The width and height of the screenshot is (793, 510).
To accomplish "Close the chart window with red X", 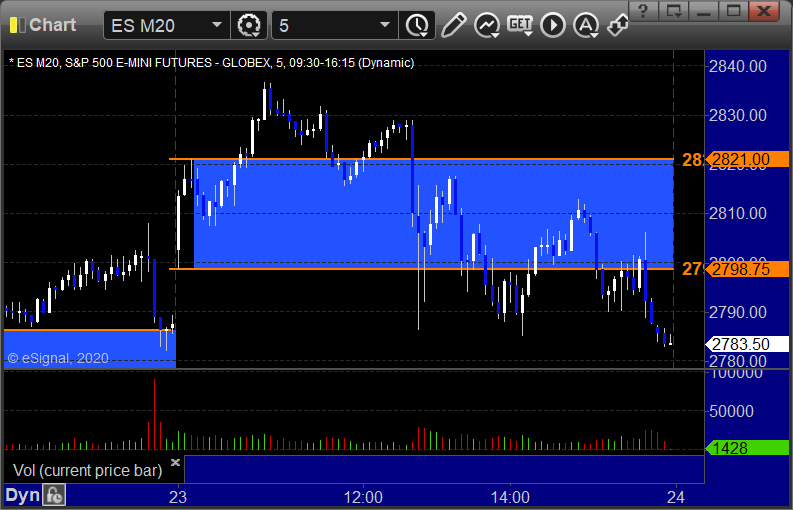I will pyautogui.click(x=764, y=10).
